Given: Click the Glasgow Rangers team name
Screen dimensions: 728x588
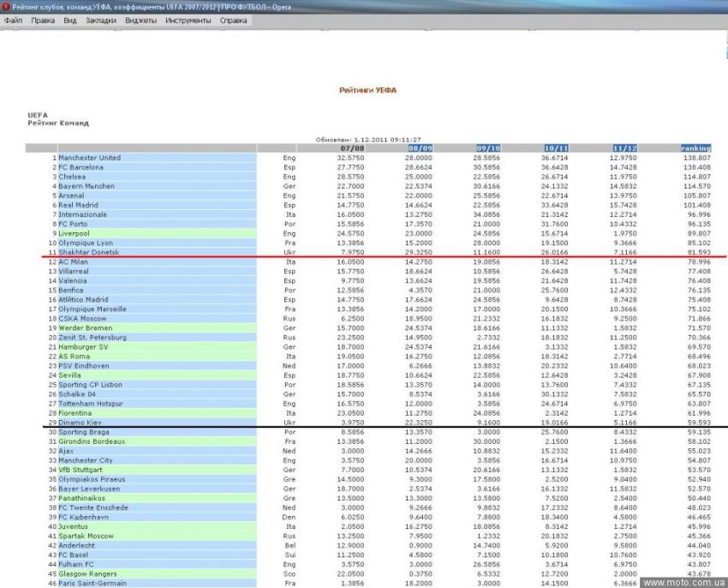Looking at the screenshot, I should click(87, 574).
